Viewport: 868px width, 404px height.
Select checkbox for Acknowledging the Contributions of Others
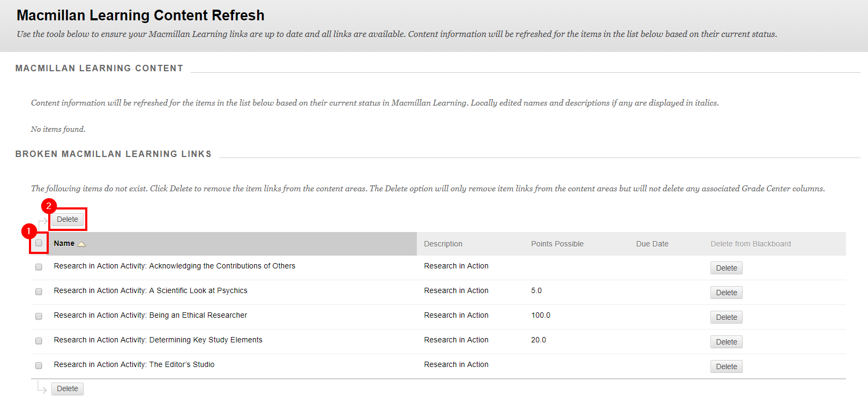(39, 267)
